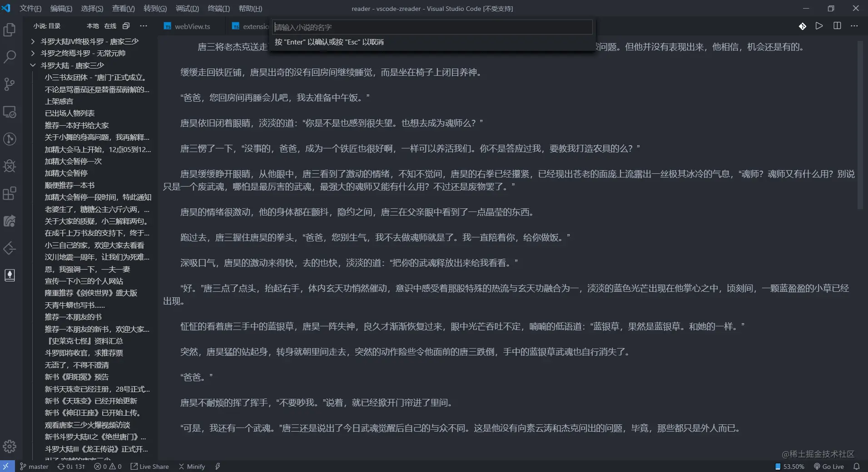Click the 53.50% zoom indicator

[x=790, y=466]
